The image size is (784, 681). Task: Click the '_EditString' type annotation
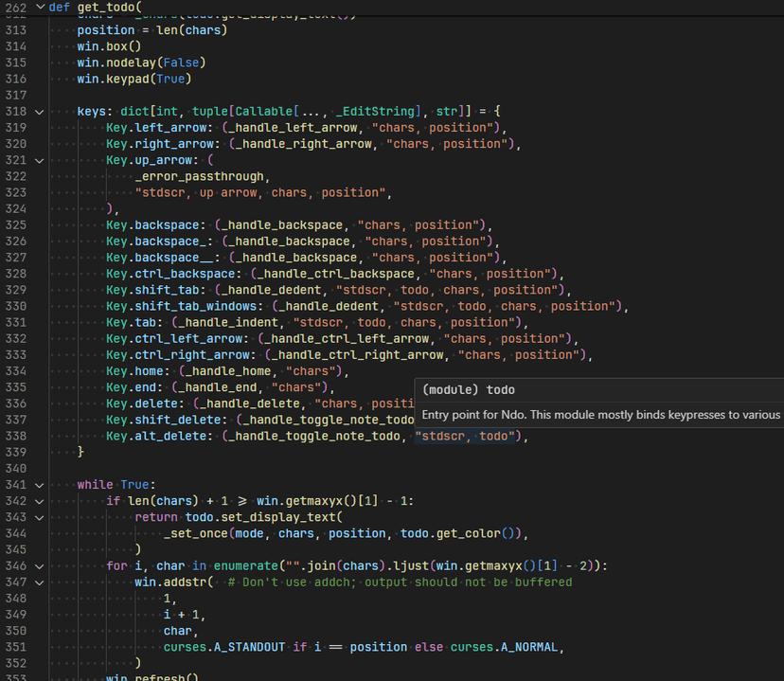click(x=375, y=111)
